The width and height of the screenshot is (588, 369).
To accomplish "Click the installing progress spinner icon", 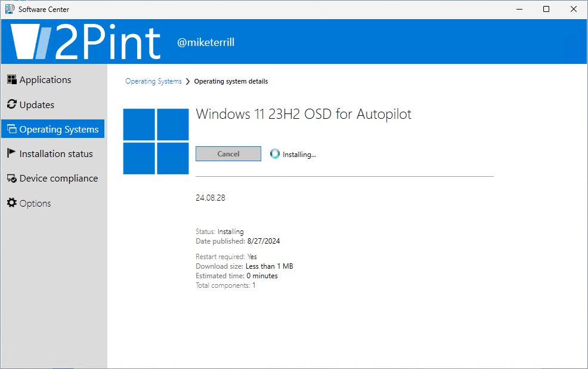I will pos(275,154).
